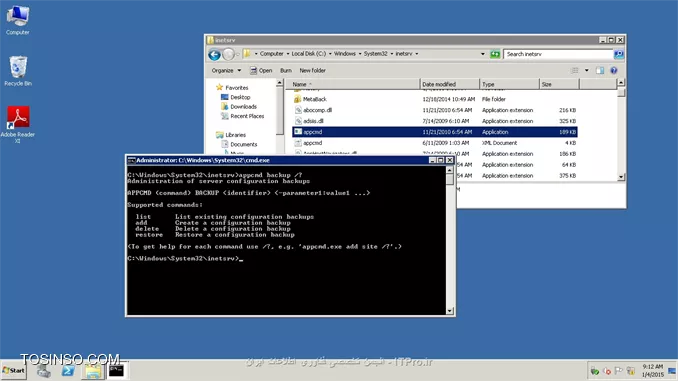Select the abocomp.dll file icon
Screen dimensions: 678x381
pyautogui.click(x=298, y=110)
